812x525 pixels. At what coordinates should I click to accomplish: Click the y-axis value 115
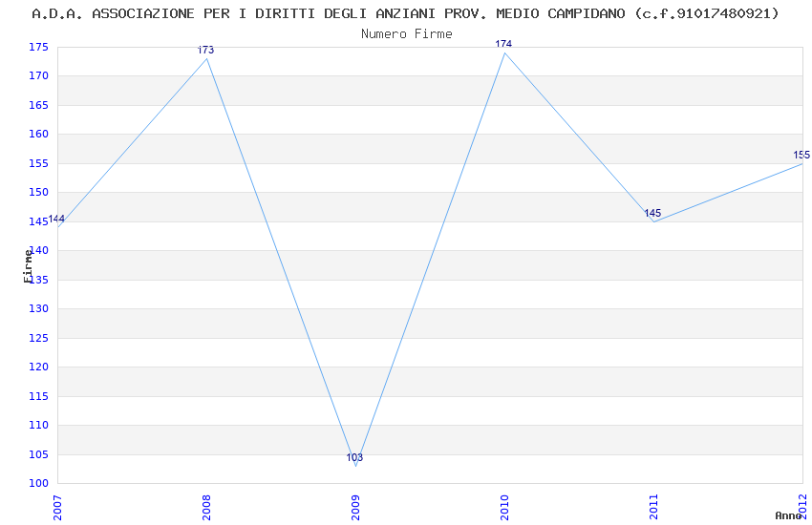[x=38, y=396]
